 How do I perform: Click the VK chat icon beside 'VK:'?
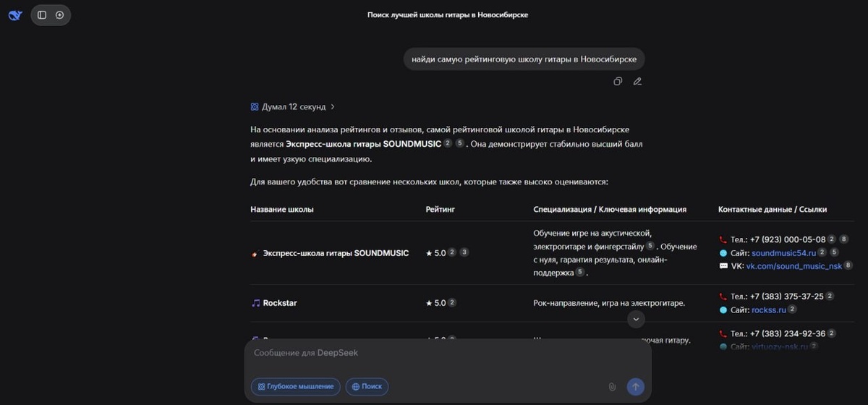(723, 266)
